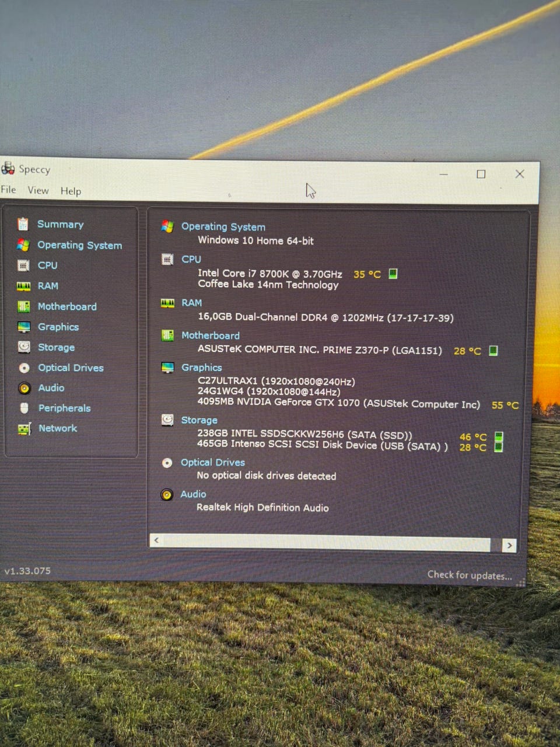This screenshot has height=747, width=560.
Task: Open the Help menu
Action: point(71,191)
